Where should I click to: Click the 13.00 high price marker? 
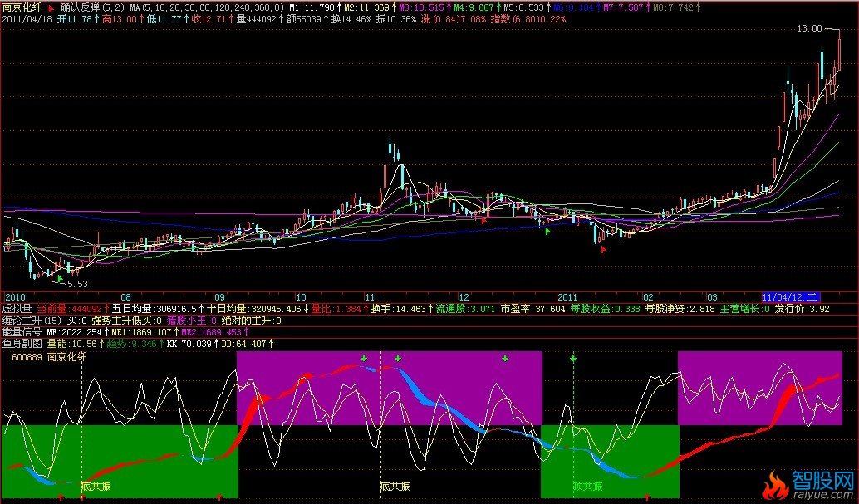click(809, 28)
